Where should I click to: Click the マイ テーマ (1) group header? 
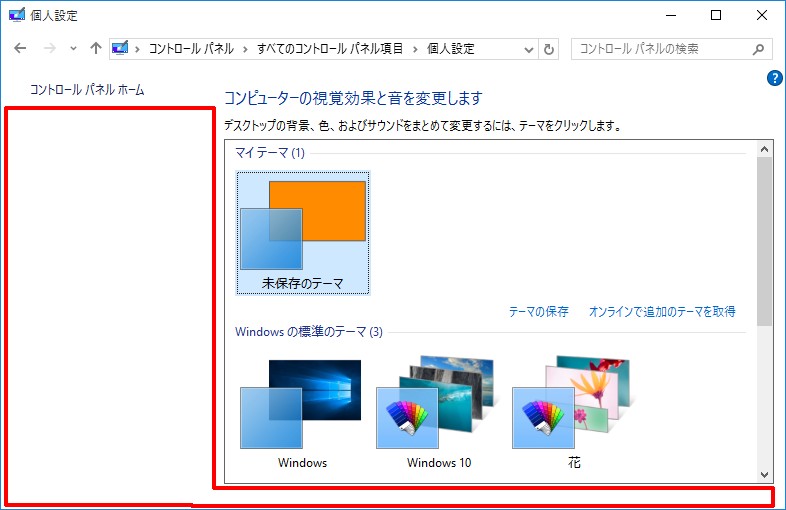click(x=270, y=152)
